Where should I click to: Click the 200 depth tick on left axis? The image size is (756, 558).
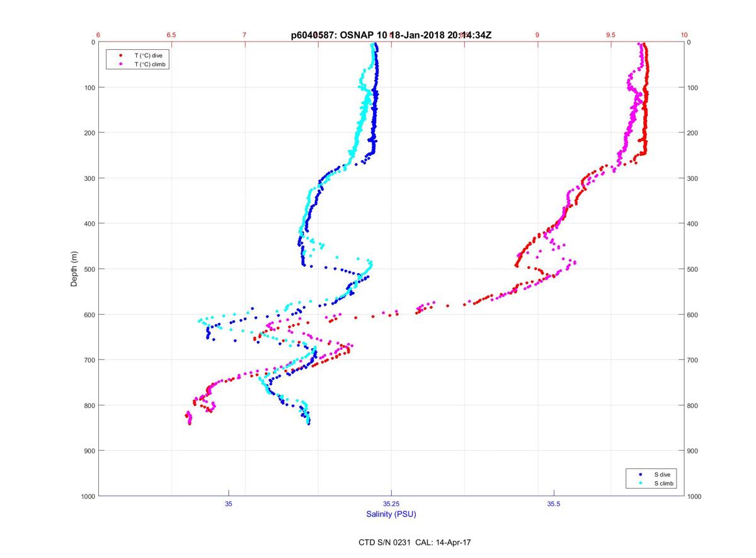(x=90, y=133)
